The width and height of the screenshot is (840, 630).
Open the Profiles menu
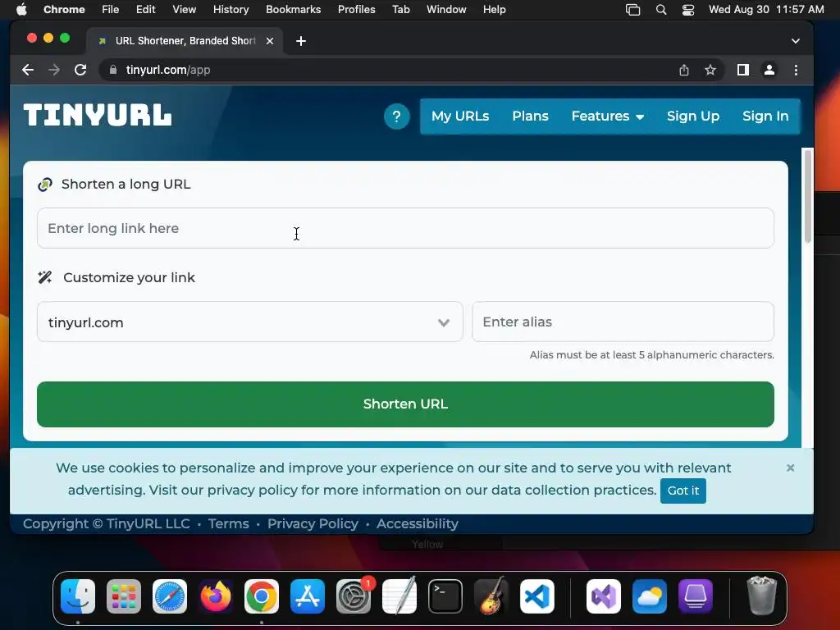click(356, 9)
